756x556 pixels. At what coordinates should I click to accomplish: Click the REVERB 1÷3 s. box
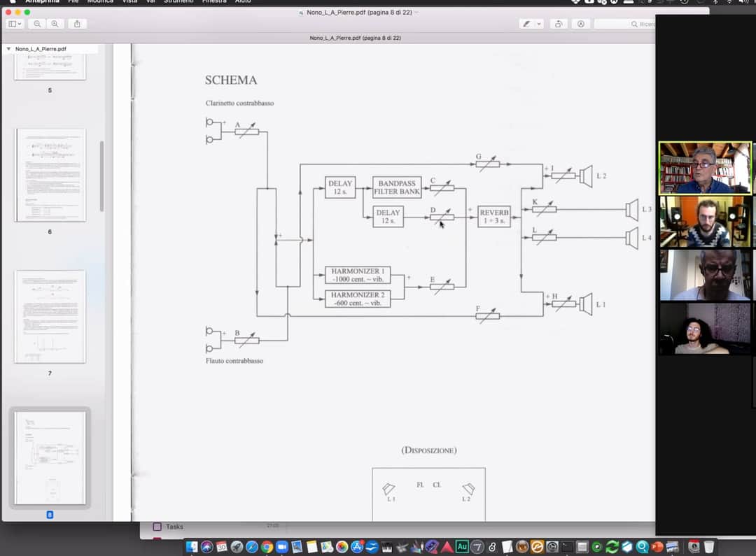pyautogui.click(x=493, y=216)
